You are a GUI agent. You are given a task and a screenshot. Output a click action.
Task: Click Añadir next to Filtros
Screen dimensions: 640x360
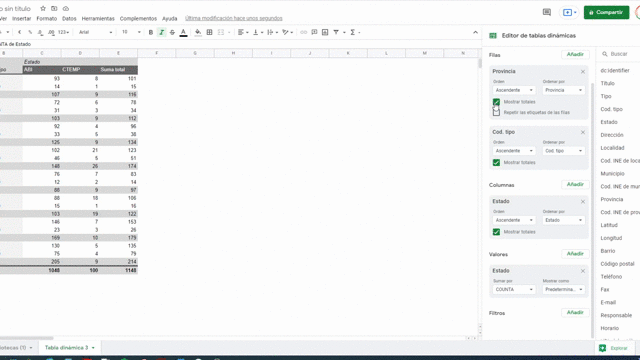575,313
